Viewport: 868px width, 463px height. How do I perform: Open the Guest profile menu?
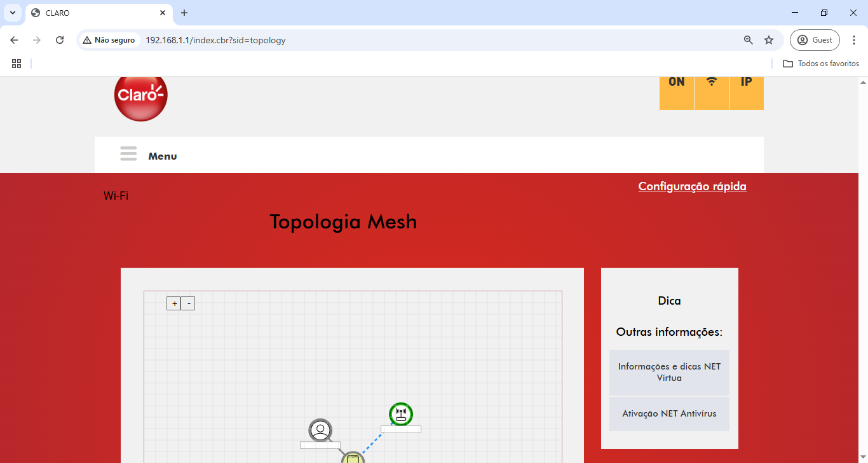[815, 40]
